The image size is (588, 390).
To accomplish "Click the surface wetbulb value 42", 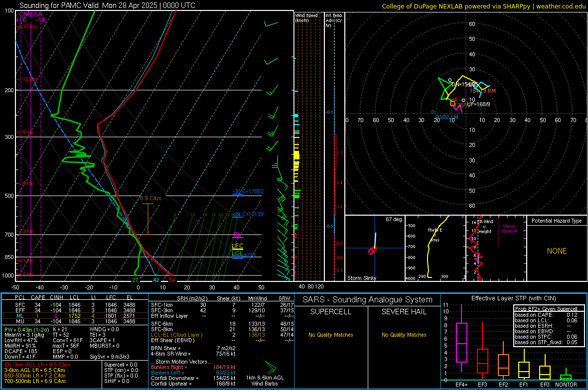I will coord(156,280).
